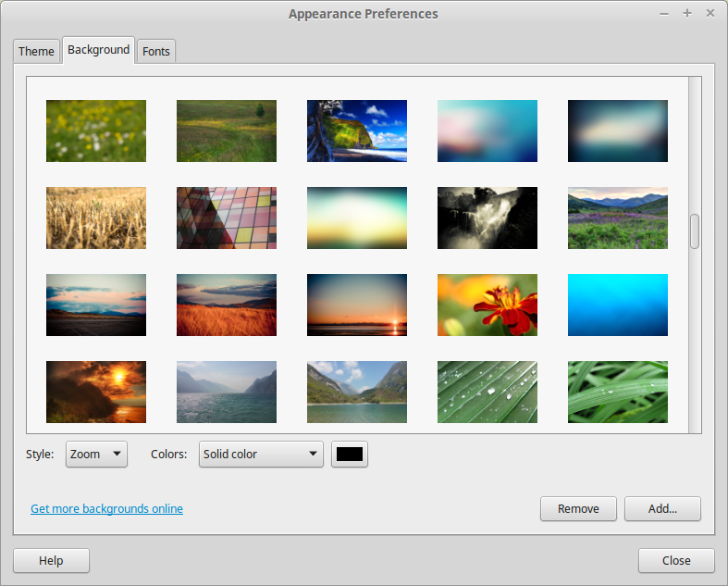Choose the red marigold flower wallpaper

tap(487, 305)
